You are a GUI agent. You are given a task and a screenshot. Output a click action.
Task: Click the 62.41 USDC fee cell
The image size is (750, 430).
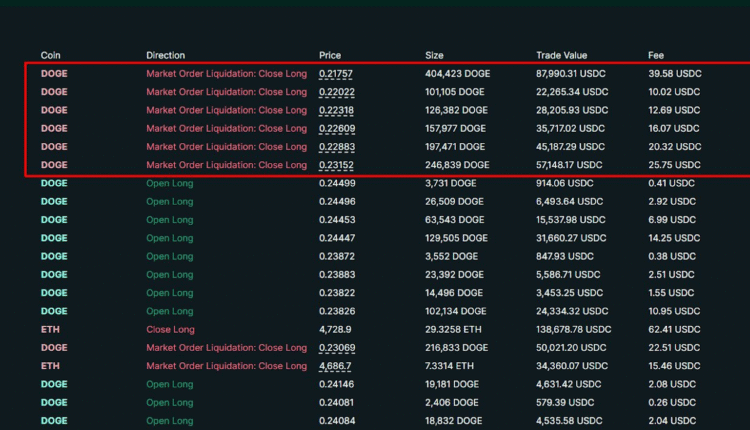point(674,329)
